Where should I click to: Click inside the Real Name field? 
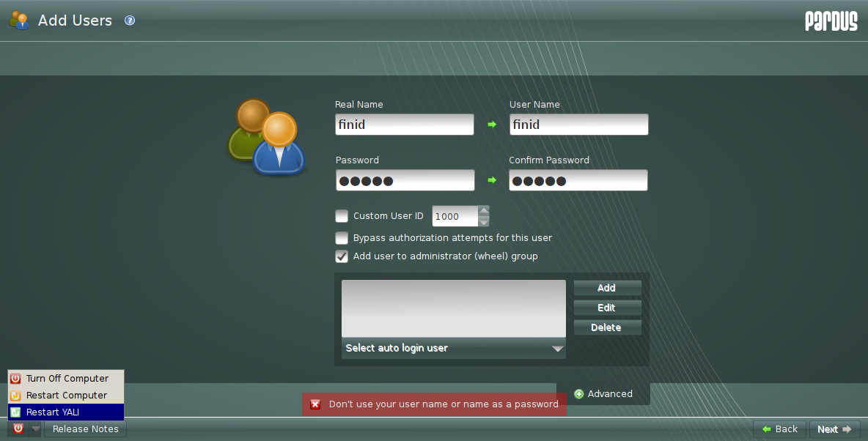404,124
